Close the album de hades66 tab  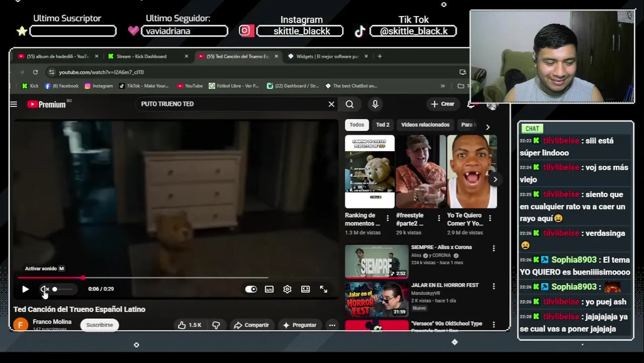(97, 56)
